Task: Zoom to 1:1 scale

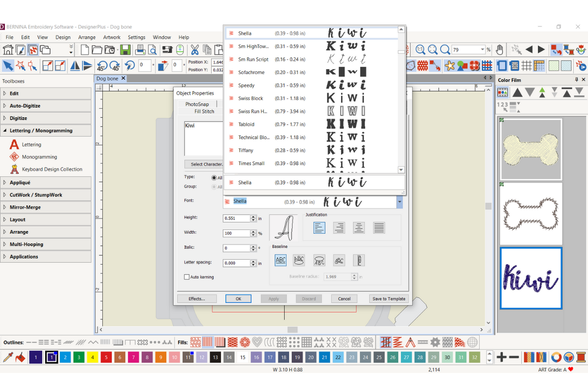Action: pos(420,49)
